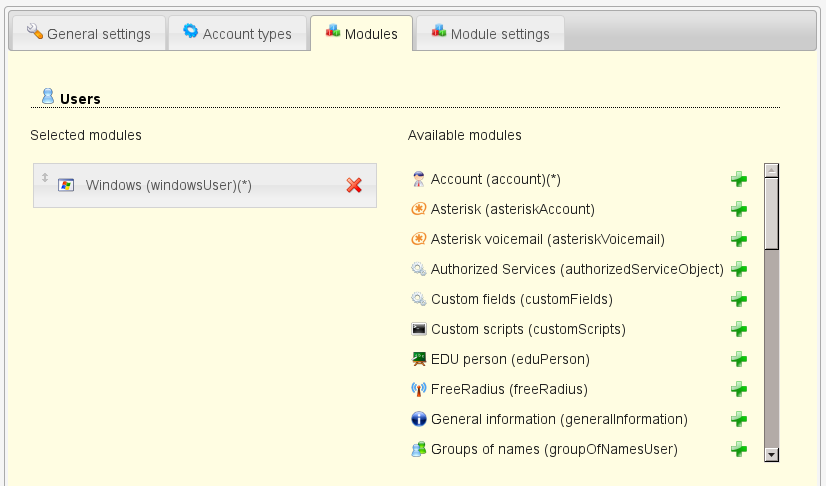Add the Asterisk (asteriskAccount) module

[739, 209]
